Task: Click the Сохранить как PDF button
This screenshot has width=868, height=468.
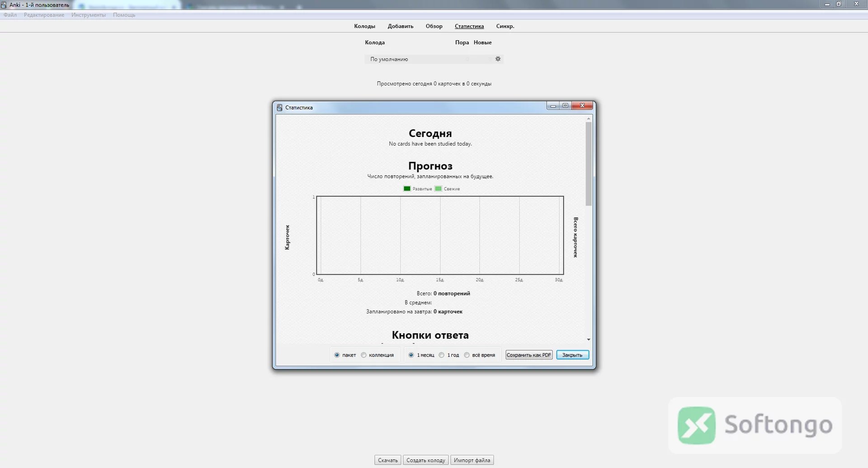Action: 529,355
